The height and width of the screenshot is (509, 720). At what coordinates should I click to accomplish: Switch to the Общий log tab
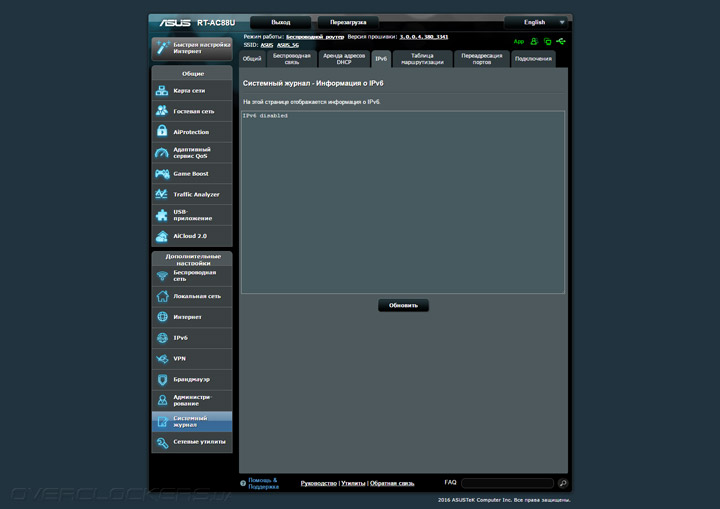pyautogui.click(x=252, y=59)
